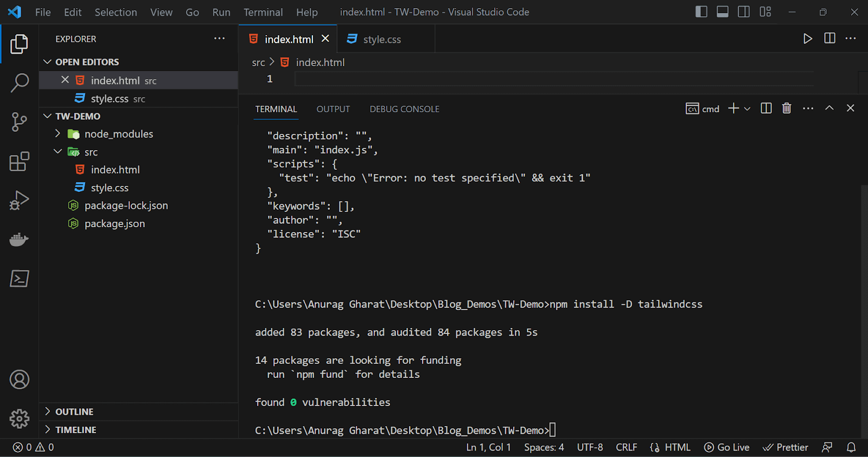This screenshot has width=868, height=457.
Task: Click Prettier in status bar
Action: (x=786, y=447)
